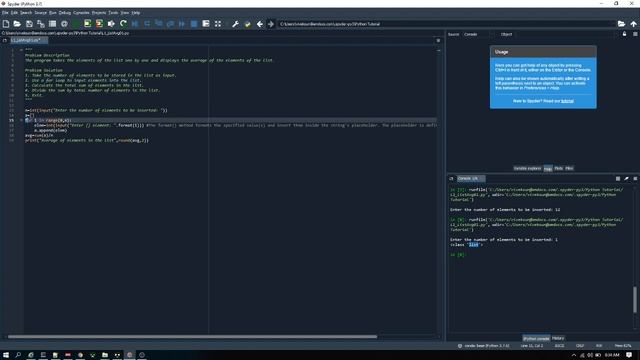The height and width of the screenshot is (360, 640).
Task: Click the debug Step over icon
Action: (x=147, y=24)
